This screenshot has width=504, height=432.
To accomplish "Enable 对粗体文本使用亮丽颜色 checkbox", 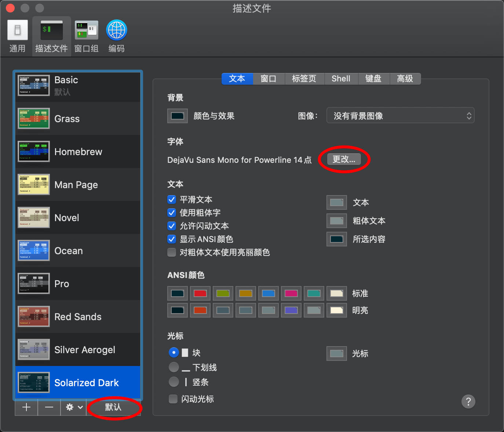I will tap(172, 252).
